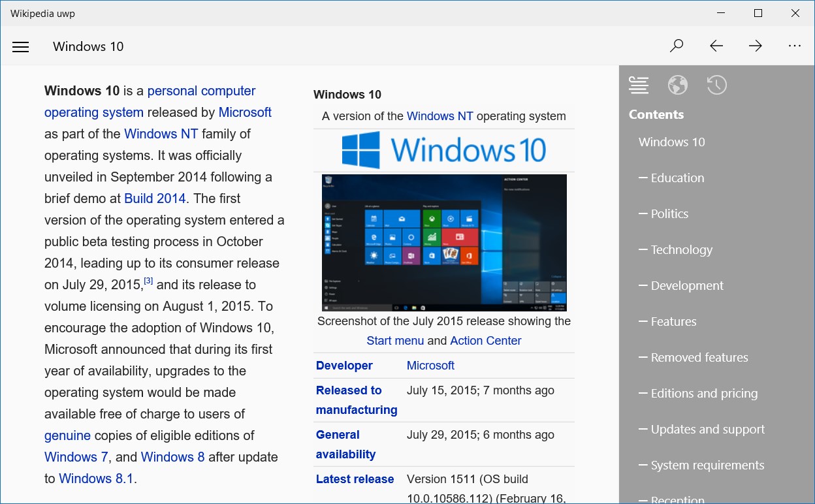The height and width of the screenshot is (504, 815).
Task: Follow the genuine link
Action: point(68,435)
